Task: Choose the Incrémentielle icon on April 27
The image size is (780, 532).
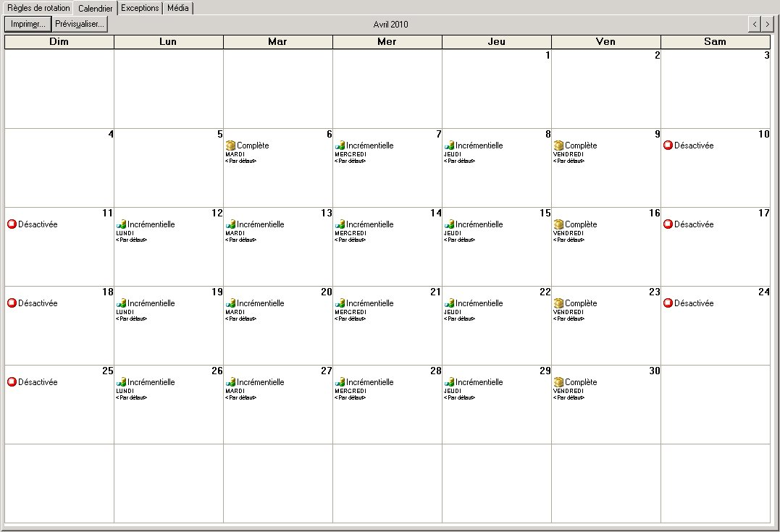Action: click(x=230, y=382)
